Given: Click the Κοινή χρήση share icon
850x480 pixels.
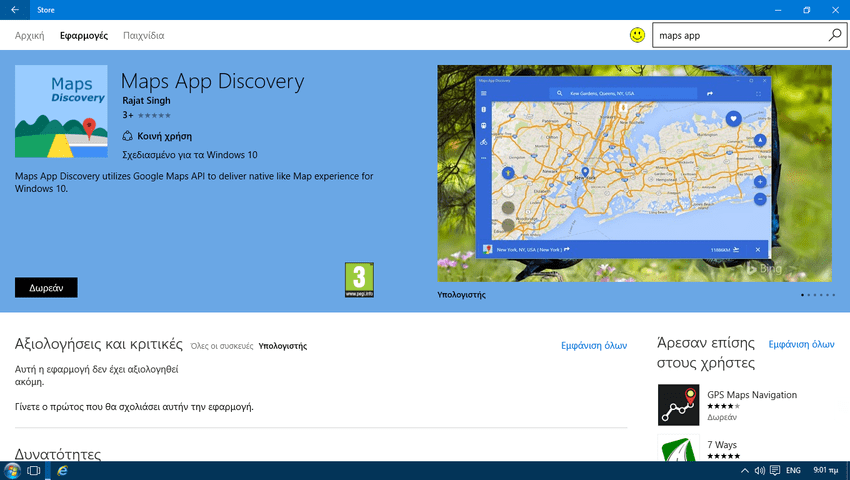Looking at the screenshot, I should click(x=127, y=136).
